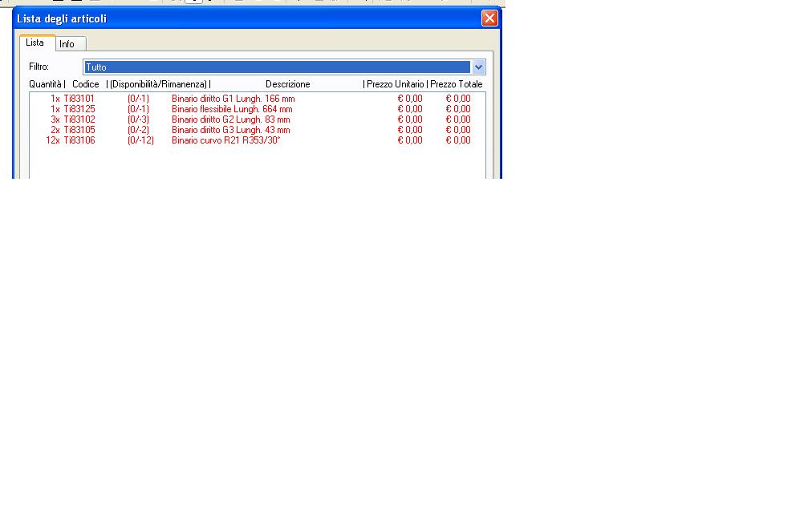Click description Binario diritto G1 Lungh. 166 mm
The image size is (812, 510).
[x=233, y=99]
